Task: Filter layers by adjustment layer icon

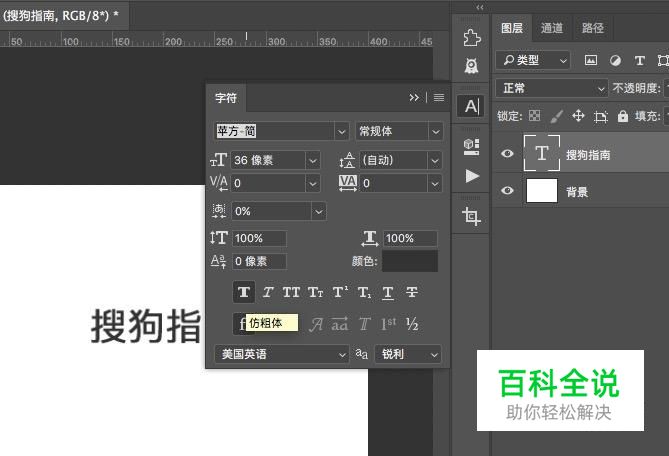Action: [615, 60]
